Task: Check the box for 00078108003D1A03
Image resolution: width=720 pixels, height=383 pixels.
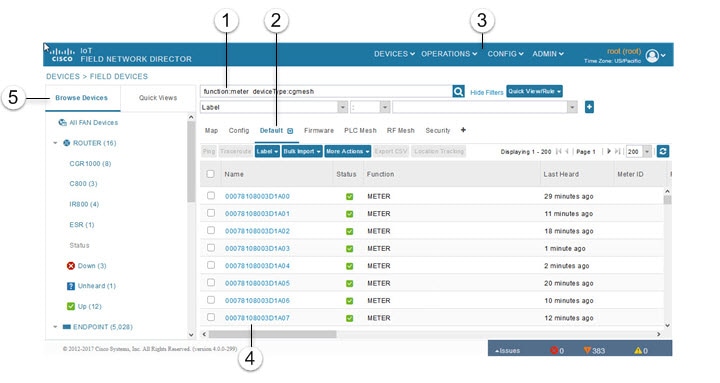Action: pyautogui.click(x=211, y=248)
